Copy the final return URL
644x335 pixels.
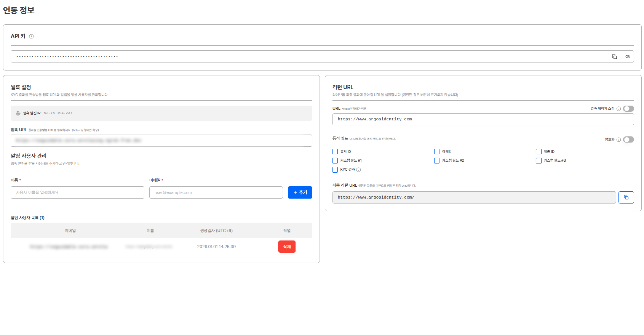pos(626,197)
